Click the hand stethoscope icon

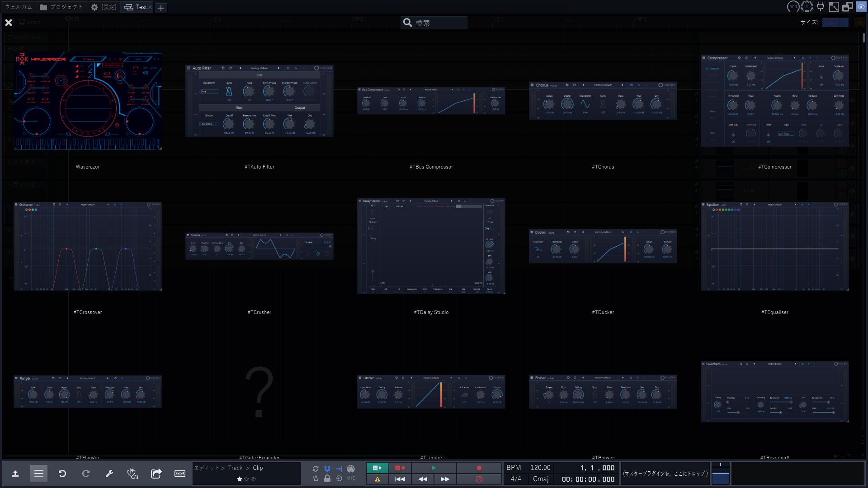132,474
